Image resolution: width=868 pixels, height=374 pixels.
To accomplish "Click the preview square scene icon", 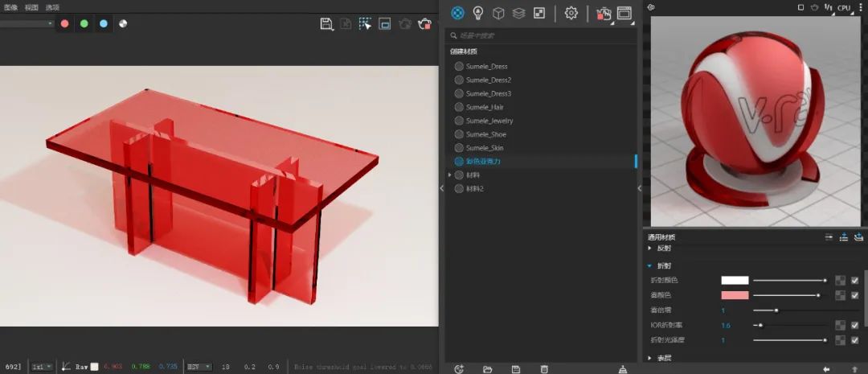I will point(800,8).
